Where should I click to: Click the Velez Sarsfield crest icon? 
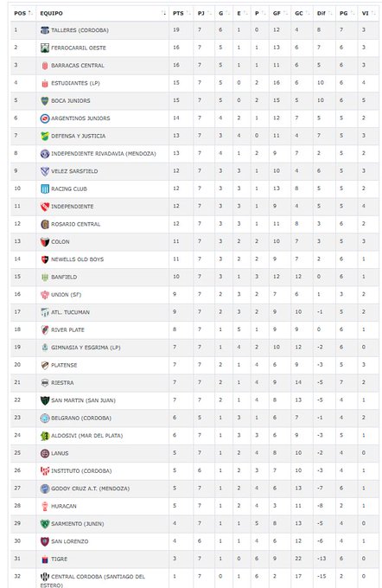tap(45, 171)
